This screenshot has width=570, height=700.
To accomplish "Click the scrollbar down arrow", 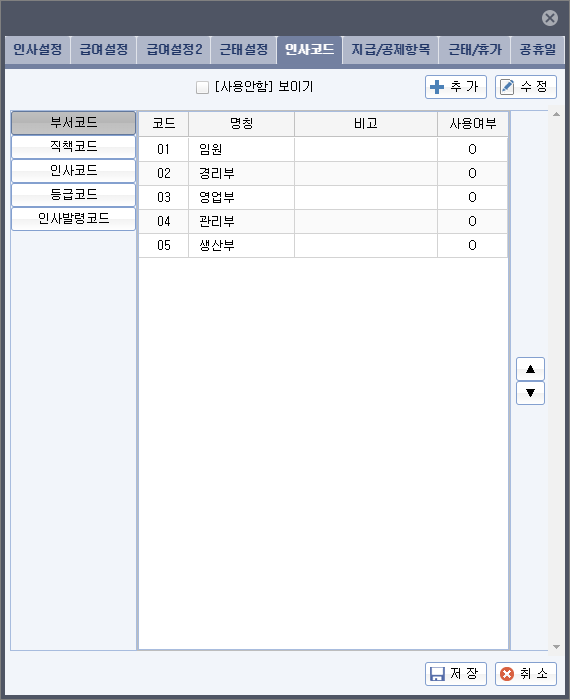I will [x=556, y=646].
